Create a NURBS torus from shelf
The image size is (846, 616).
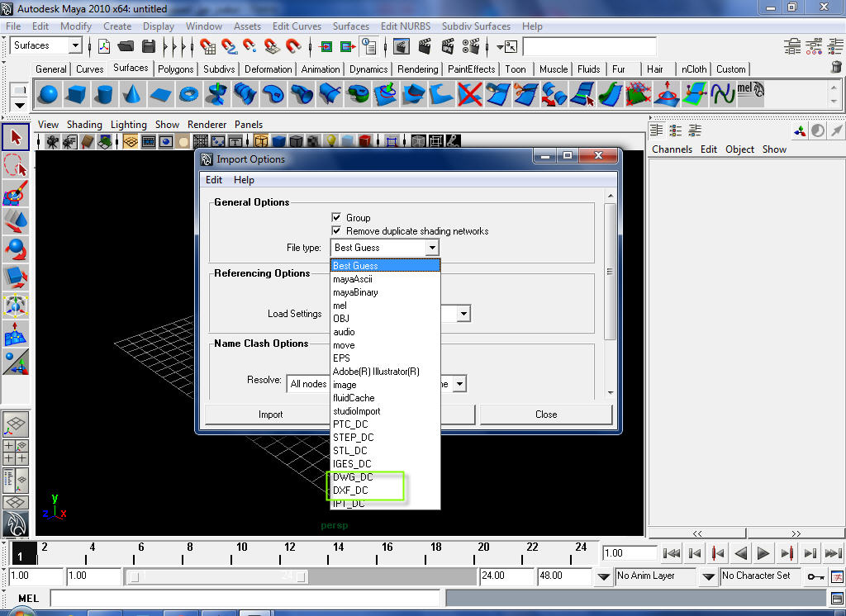click(x=188, y=94)
